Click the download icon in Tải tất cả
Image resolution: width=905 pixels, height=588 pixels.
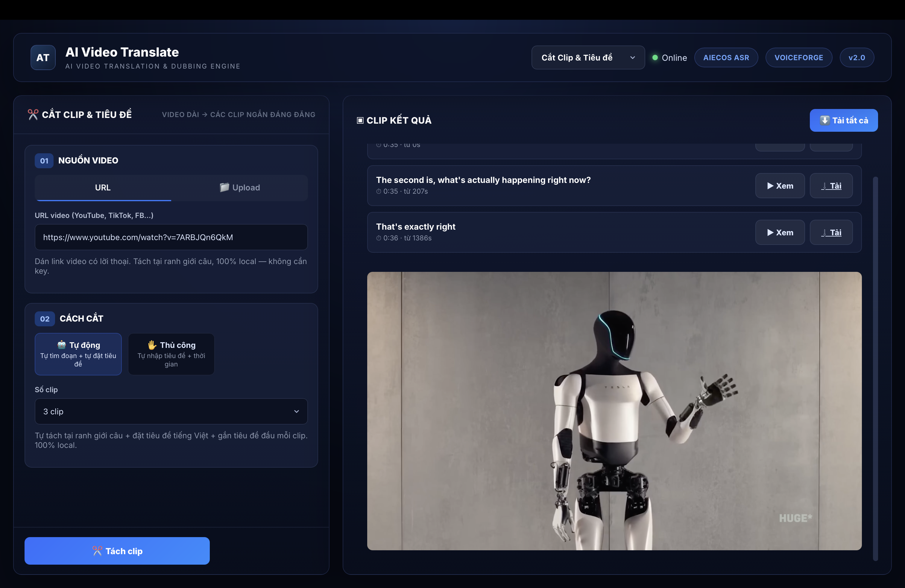825,120
